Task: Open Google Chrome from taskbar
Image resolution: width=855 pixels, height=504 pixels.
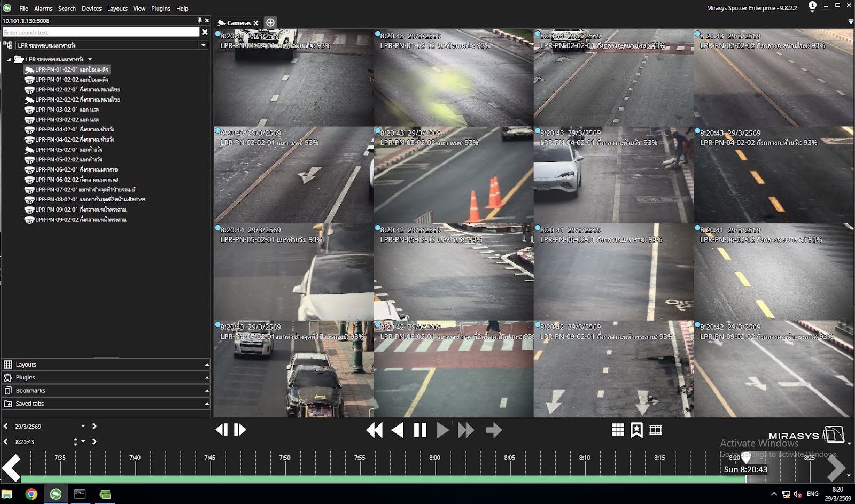Action: click(32, 494)
